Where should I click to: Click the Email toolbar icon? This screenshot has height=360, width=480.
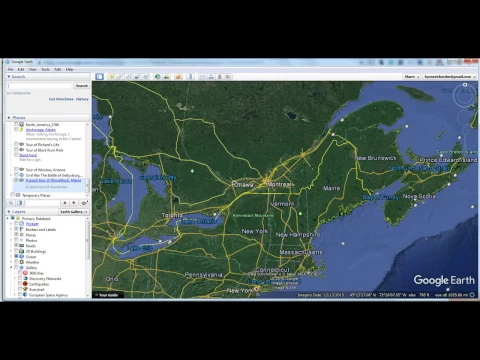click(203, 77)
